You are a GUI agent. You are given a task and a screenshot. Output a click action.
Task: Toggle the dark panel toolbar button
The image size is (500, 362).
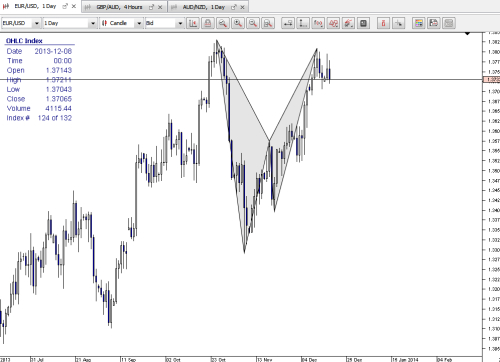pos(363,23)
